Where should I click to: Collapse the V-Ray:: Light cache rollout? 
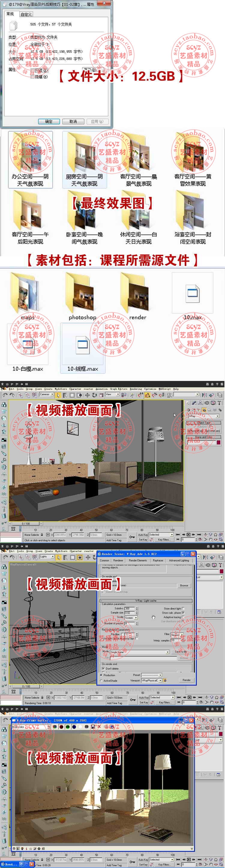click(146, 600)
